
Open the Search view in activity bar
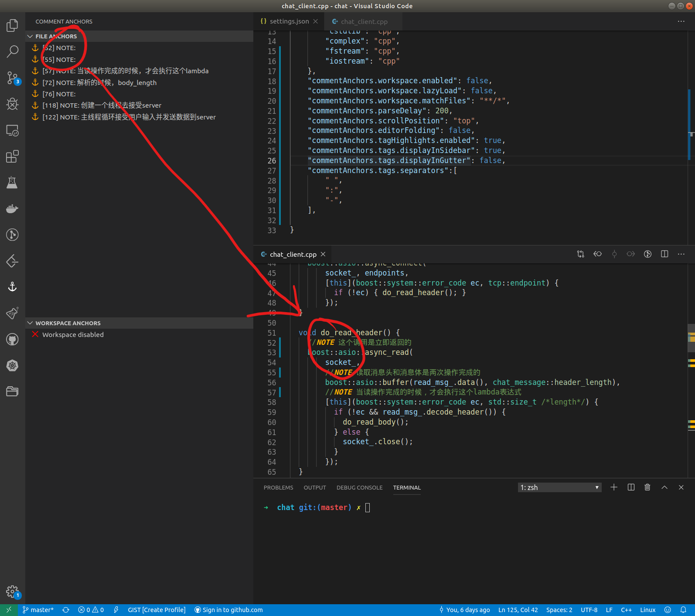point(12,52)
